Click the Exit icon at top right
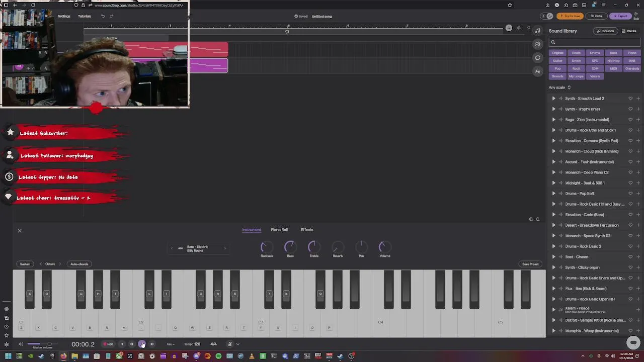 [x=636, y=16]
